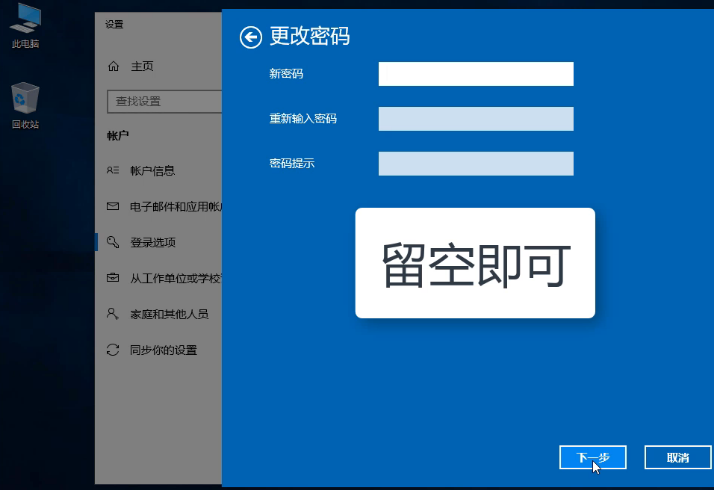Click the 密码提示 hint field
The image size is (714, 490).
[x=475, y=164]
